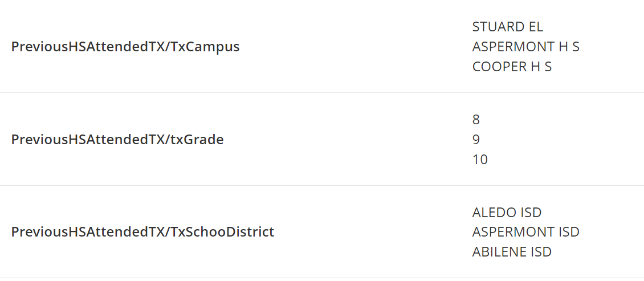Click the word TxCampus in first row
The image size is (644, 281).
click(x=205, y=47)
